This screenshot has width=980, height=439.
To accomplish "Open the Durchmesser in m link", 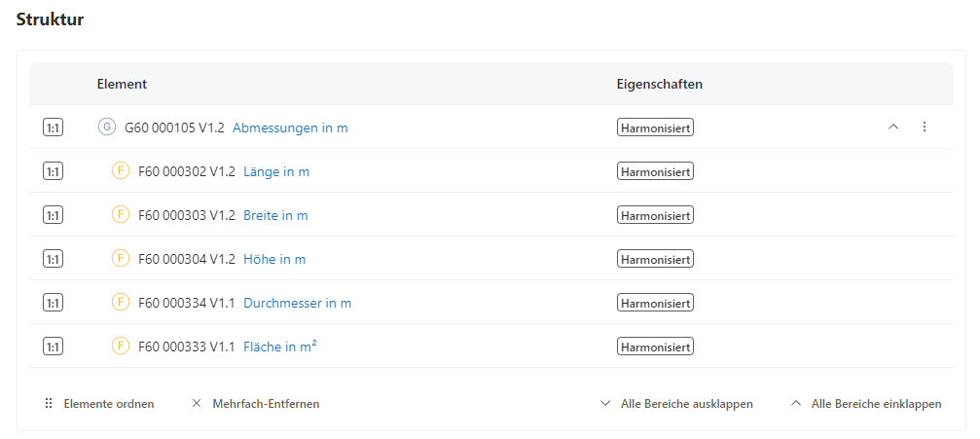I will point(297,303).
